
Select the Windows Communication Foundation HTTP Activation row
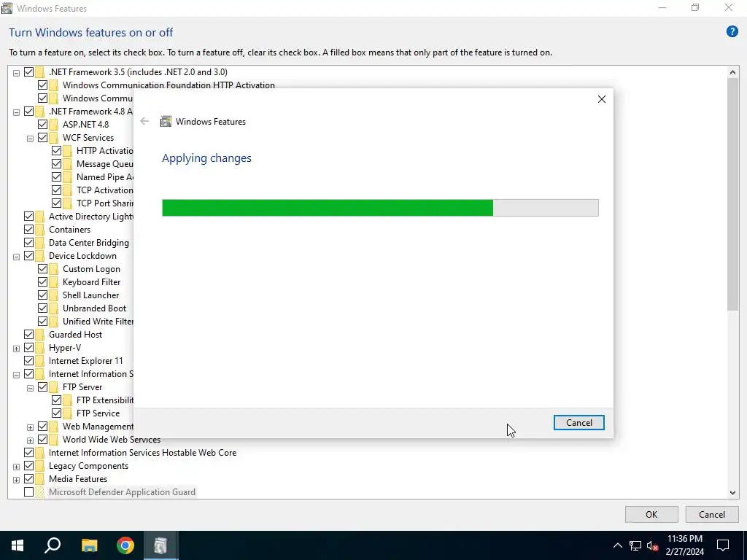[x=169, y=85]
